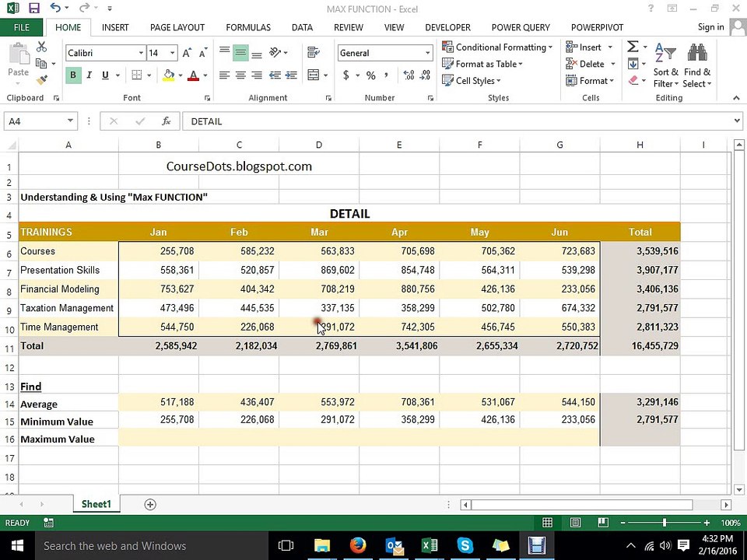The width and height of the screenshot is (747, 560).
Task: Click the Firefox taskbar icon
Action: coord(357,546)
